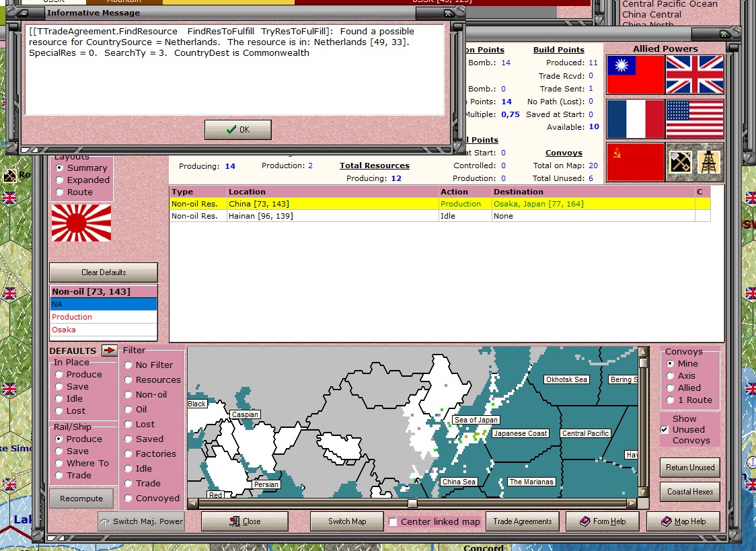
Task: Select the Route layout radio button
Action: tap(59, 192)
